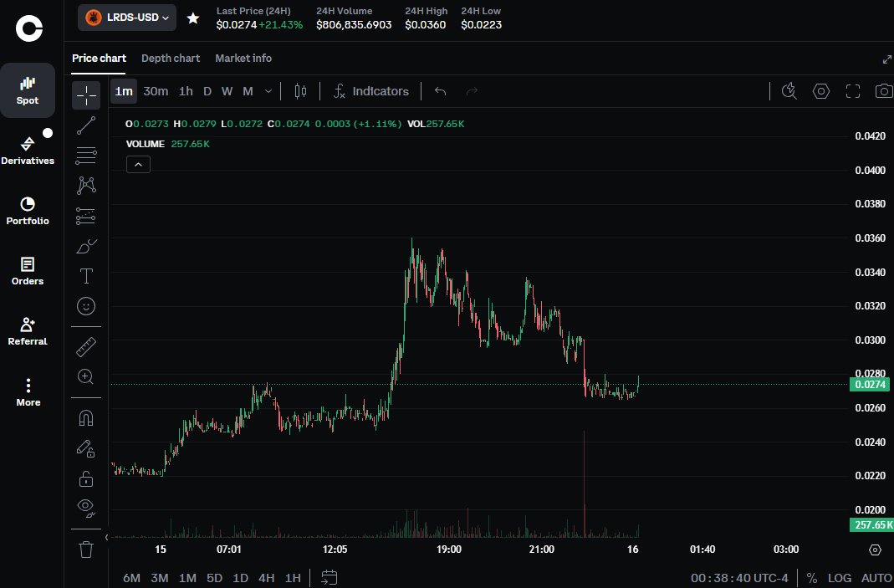Open the timezone menu at 00:38:40 UTC-4
The image size is (894, 588).
point(739,578)
